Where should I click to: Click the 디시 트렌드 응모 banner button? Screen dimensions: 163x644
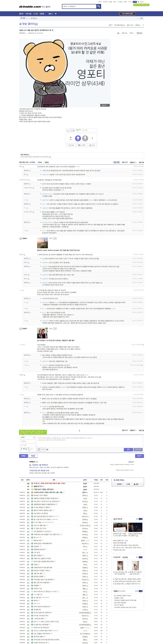127,14
